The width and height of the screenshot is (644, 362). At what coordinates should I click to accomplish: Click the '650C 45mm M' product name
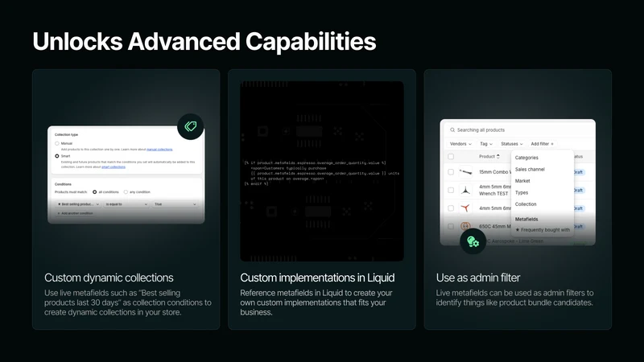[495, 226]
